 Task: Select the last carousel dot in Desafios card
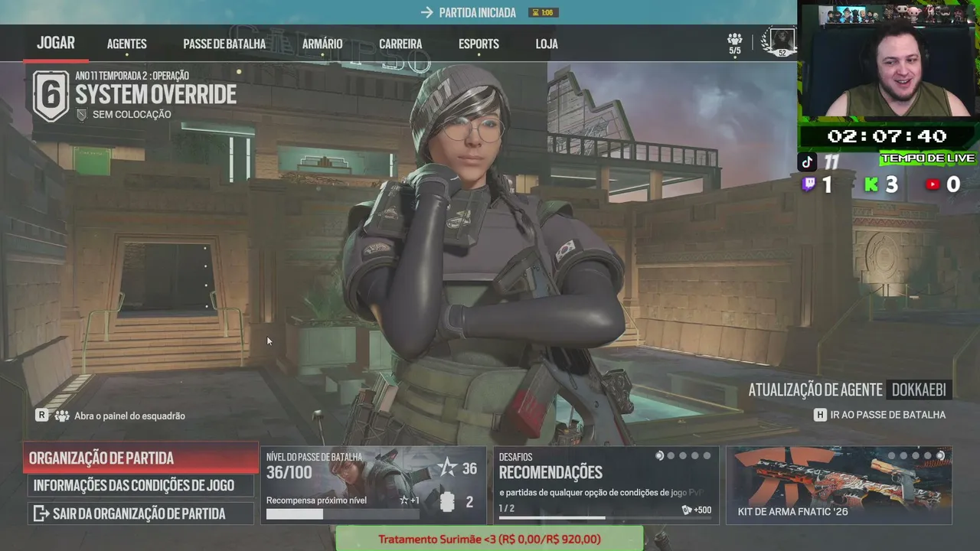(x=707, y=456)
